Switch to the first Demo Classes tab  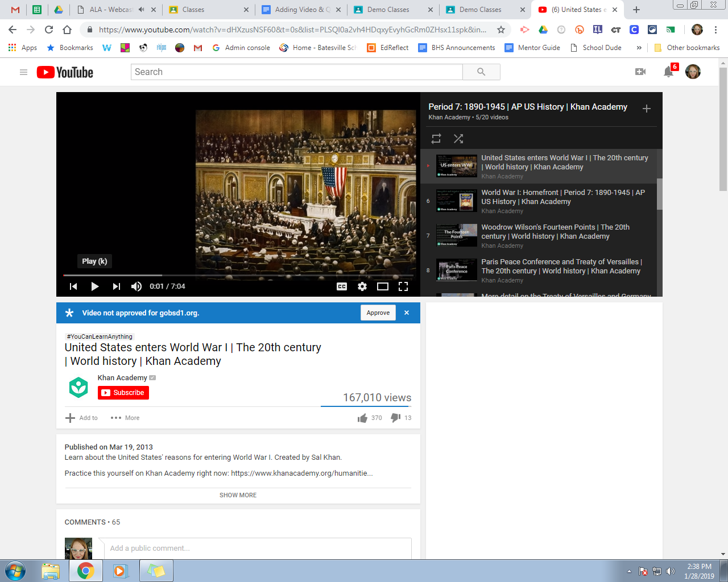point(392,10)
